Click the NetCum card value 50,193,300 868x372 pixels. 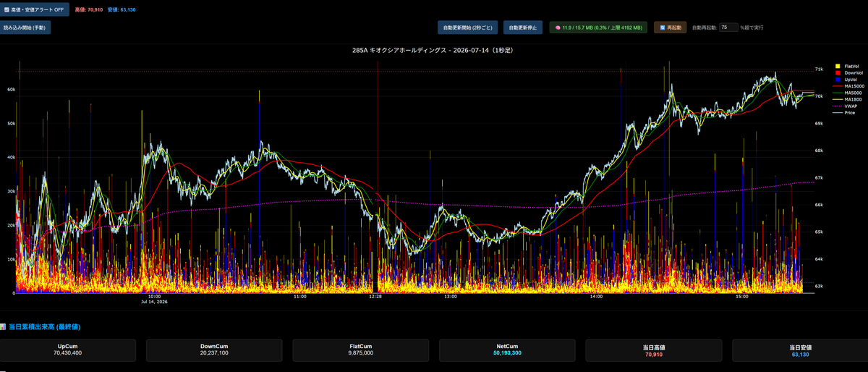(507, 353)
